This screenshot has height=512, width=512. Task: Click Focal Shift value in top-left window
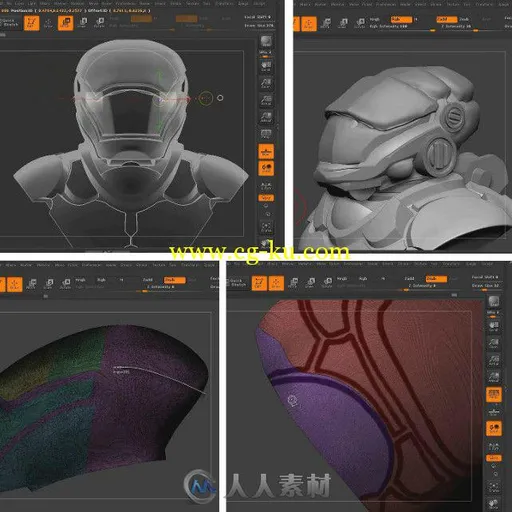click(259, 17)
